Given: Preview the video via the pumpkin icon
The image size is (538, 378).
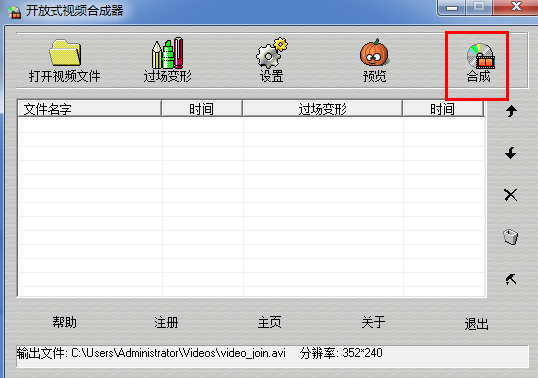Looking at the screenshot, I should (x=374, y=60).
